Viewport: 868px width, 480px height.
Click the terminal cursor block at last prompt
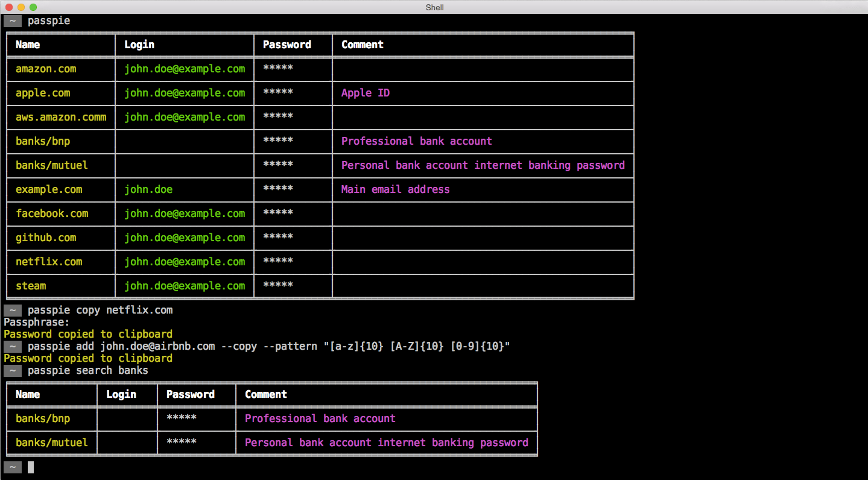(x=31, y=467)
